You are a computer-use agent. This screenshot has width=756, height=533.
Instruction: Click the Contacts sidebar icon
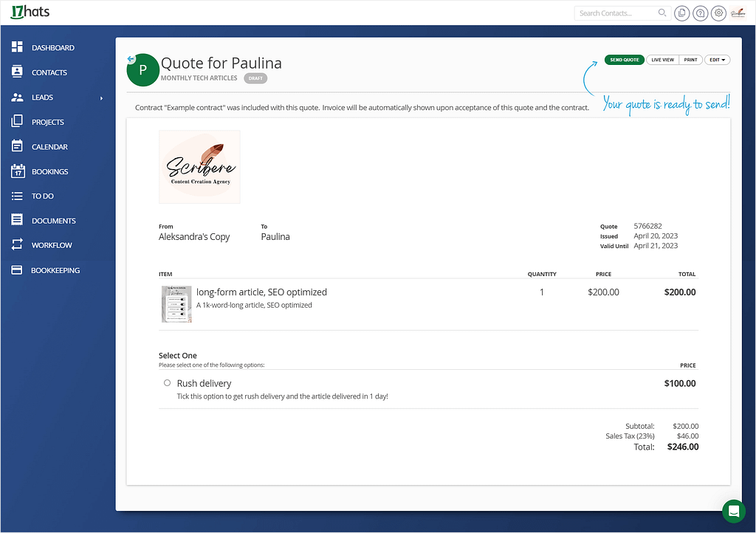(x=17, y=72)
